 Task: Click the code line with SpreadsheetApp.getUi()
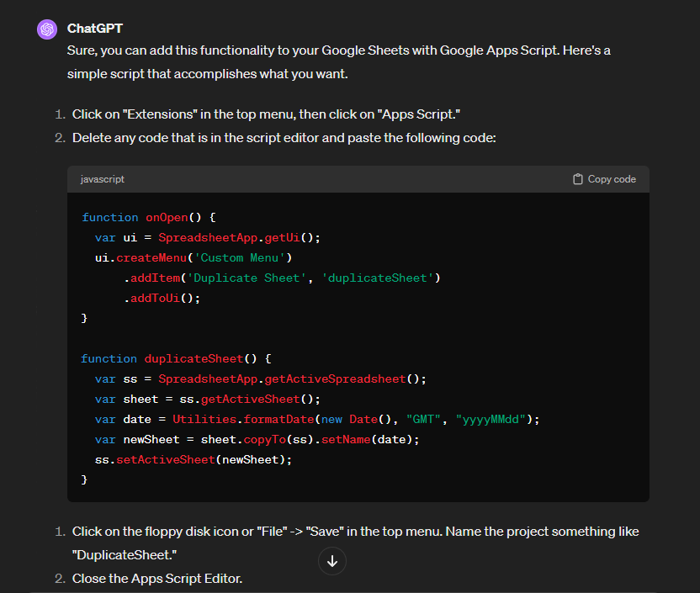(x=208, y=237)
